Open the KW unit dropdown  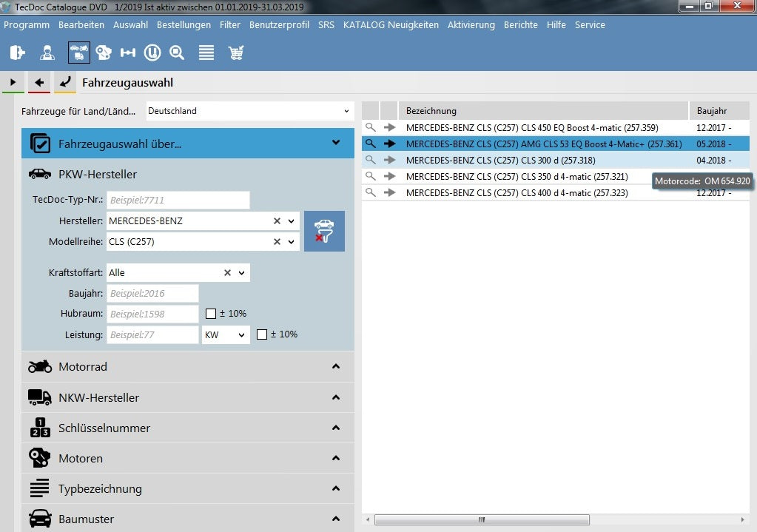pos(226,334)
